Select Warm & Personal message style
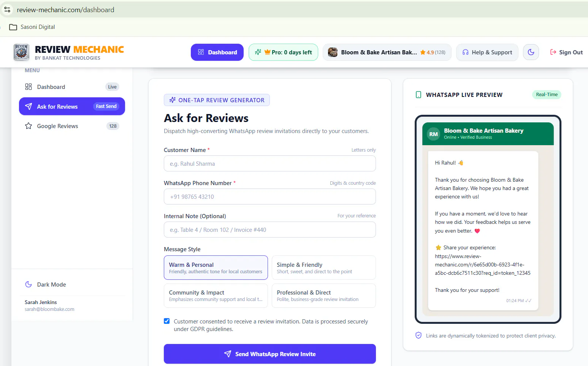Screen dimensions: 588x366 (216, 268)
